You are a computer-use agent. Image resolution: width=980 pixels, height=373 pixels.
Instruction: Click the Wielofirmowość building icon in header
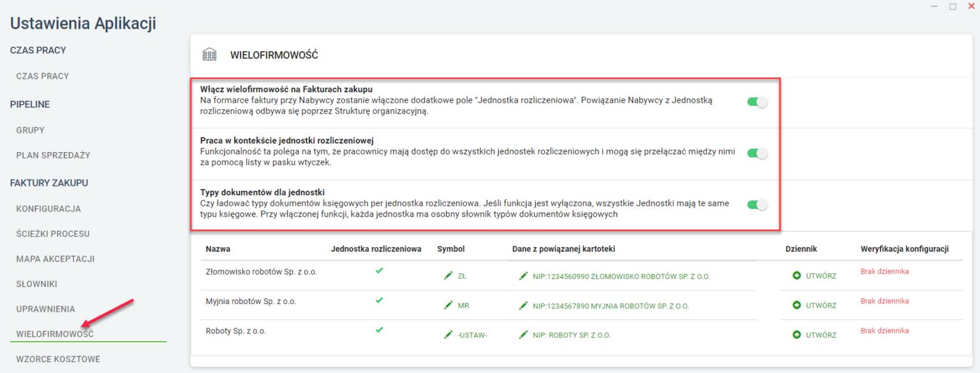coord(209,55)
